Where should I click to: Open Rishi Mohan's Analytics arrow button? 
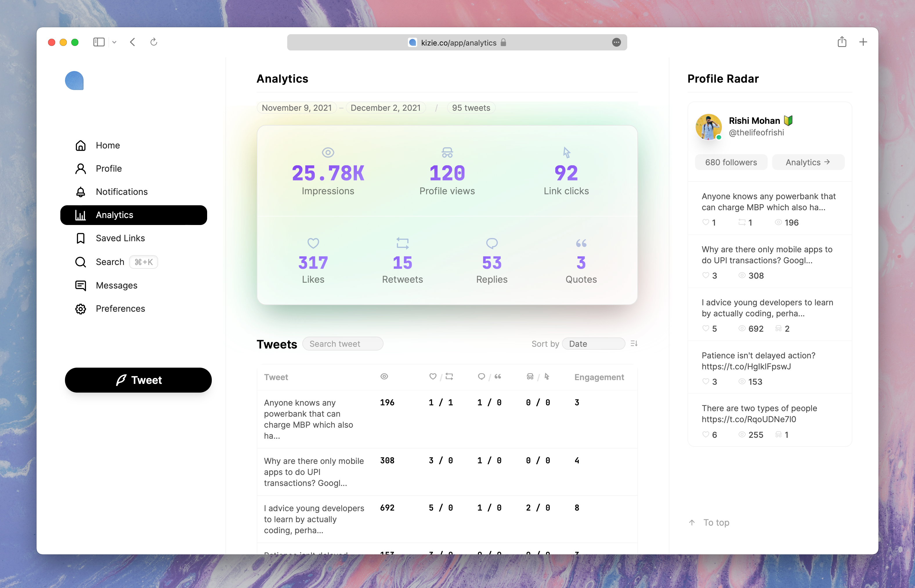808,162
